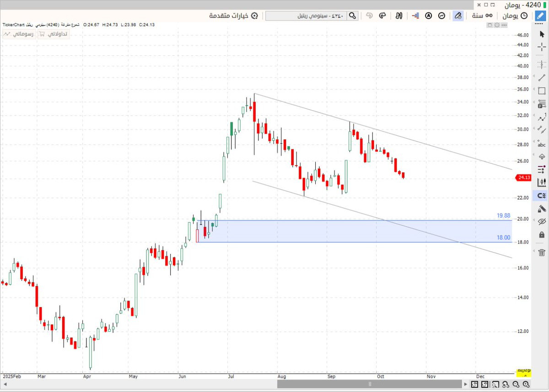The height and width of the screenshot is (392, 549).
Task: Select the eraser paint tool
Action: pyautogui.click(x=542, y=209)
